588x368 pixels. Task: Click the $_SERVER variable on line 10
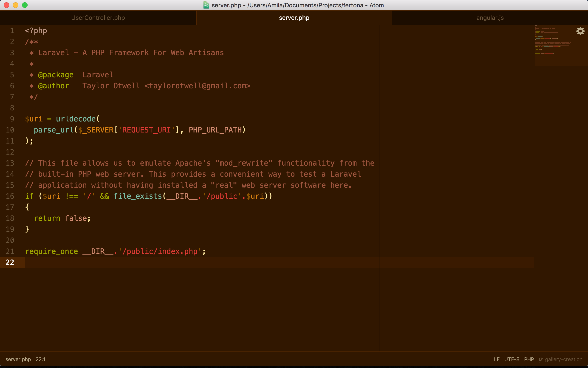(x=96, y=130)
